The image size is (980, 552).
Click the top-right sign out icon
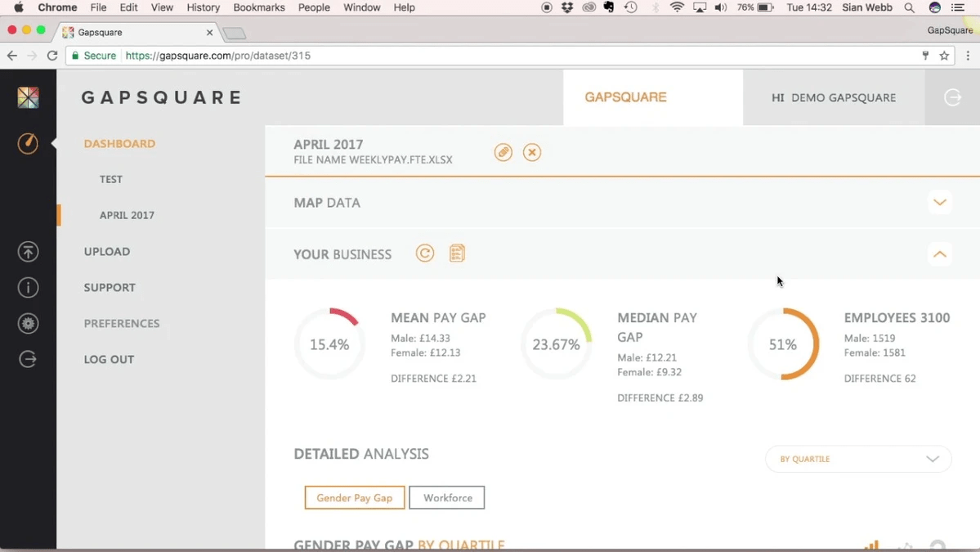952,97
